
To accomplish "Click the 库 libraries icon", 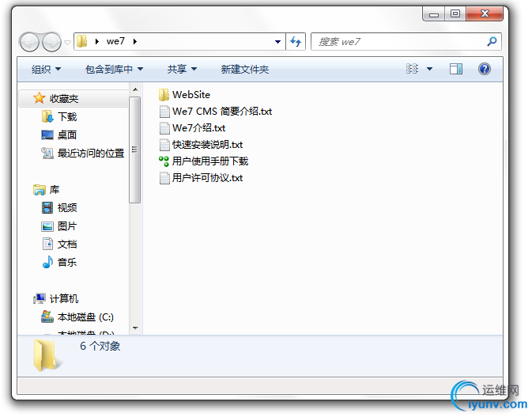I will click(x=40, y=189).
